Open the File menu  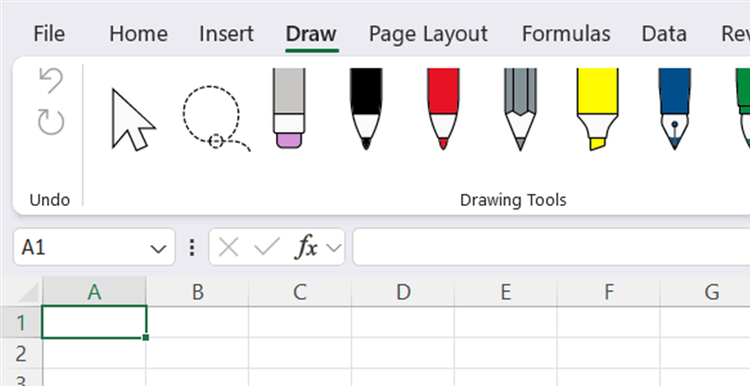(49, 34)
